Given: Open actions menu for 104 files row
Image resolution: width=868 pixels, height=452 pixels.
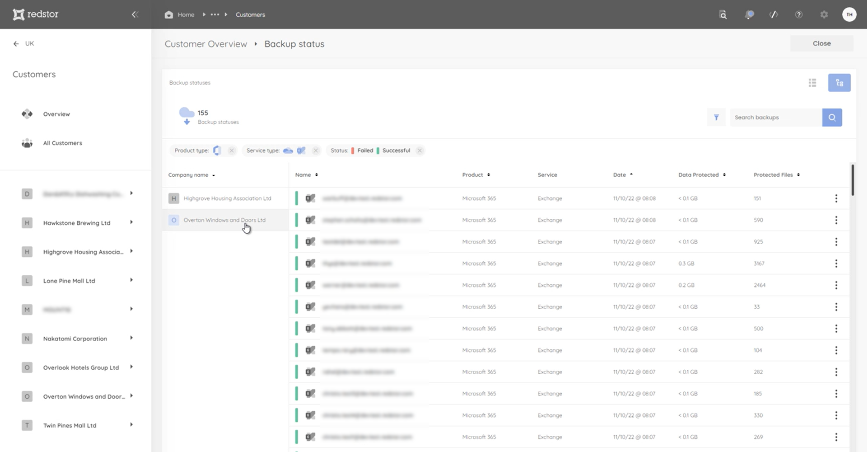Looking at the screenshot, I should tap(836, 350).
